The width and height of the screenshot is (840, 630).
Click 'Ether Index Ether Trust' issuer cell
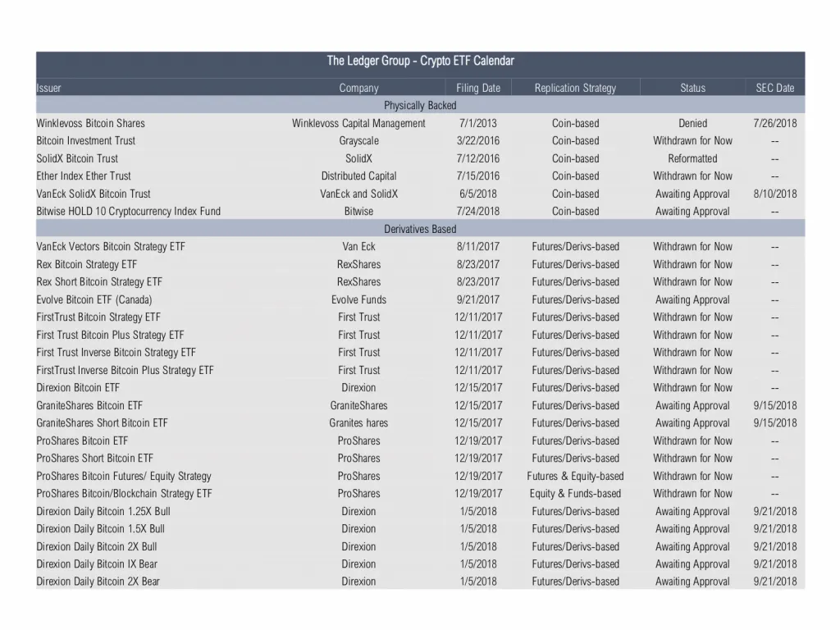point(84,176)
